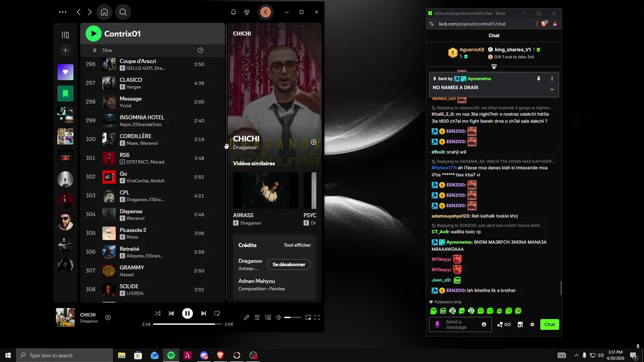Open emoji picker in message box
This screenshot has height=362, width=644.
pos(484,324)
